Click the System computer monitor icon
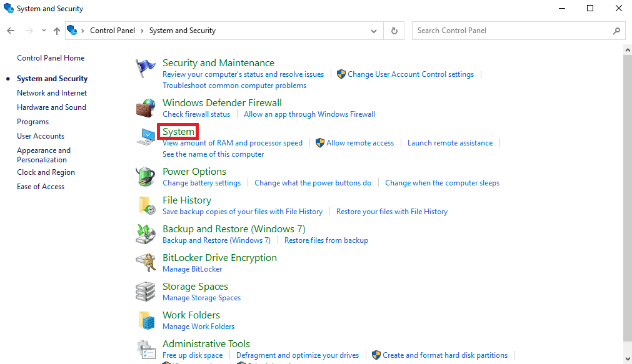The image size is (632, 364). (146, 137)
